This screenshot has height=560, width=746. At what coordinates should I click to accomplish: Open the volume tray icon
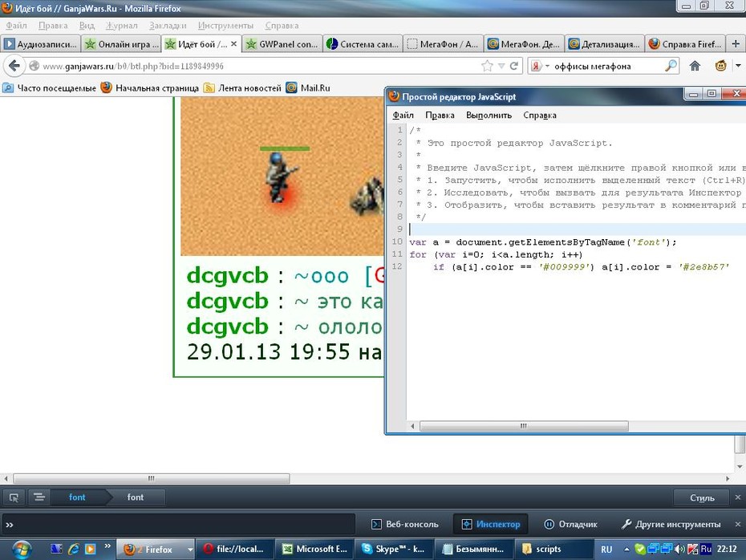point(680,549)
